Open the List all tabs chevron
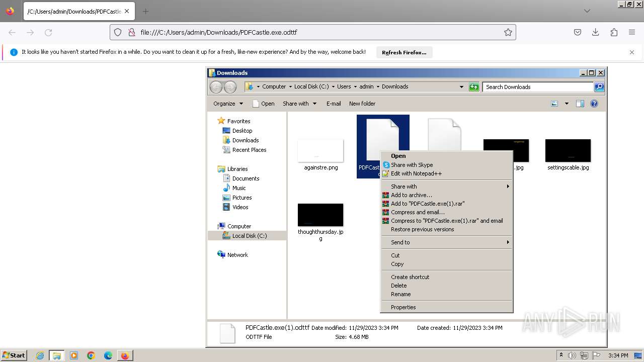The height and width of the screenshot is (362, 644). coord(587,11)
